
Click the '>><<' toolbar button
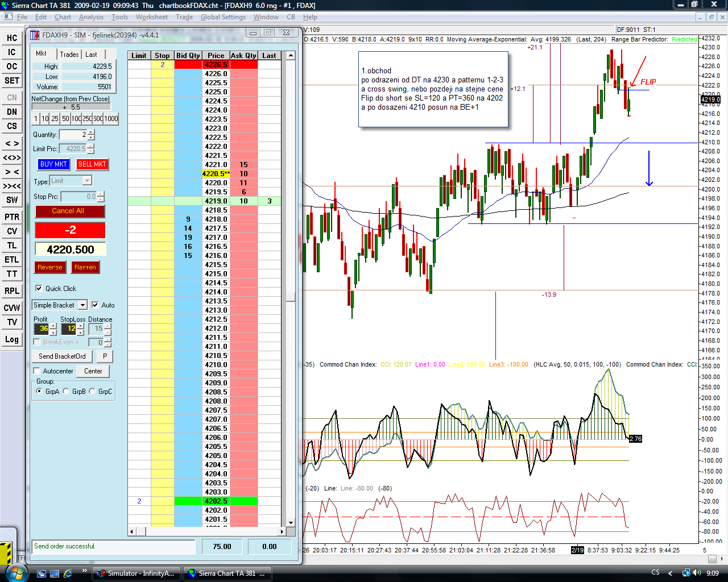point(12,186)
